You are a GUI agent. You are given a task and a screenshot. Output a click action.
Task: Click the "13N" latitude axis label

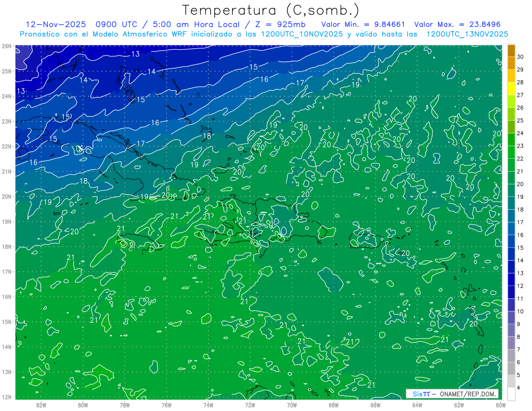[x=7, y=372]
